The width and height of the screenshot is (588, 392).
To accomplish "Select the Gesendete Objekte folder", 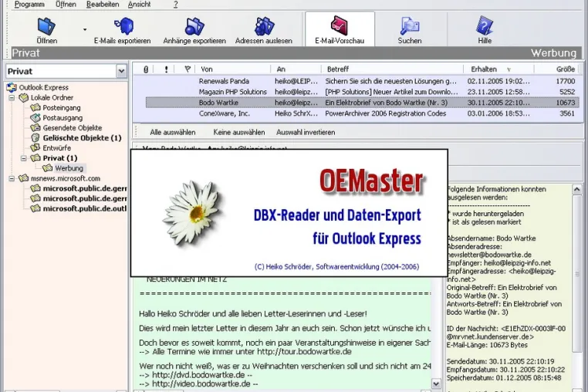I will [x=72, y=128].
